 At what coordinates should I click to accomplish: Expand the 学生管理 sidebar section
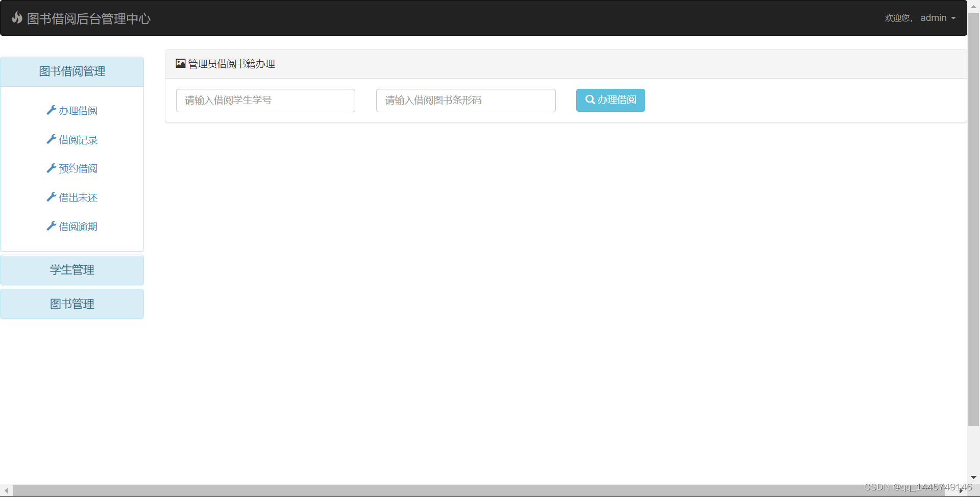[x=72, y=270]
